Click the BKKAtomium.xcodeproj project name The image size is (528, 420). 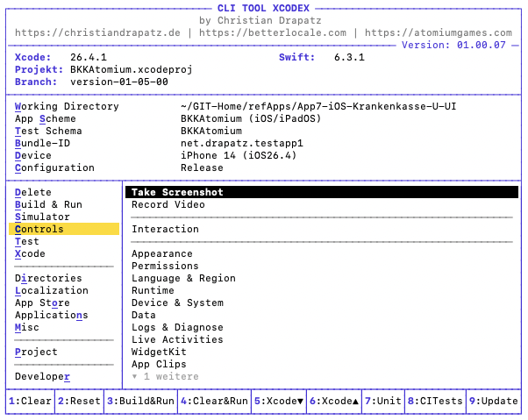[x=132, y=69]
